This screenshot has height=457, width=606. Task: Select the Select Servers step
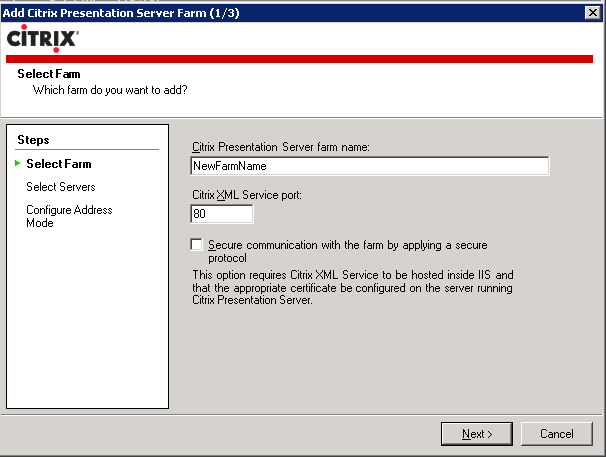tap(61, 187)
